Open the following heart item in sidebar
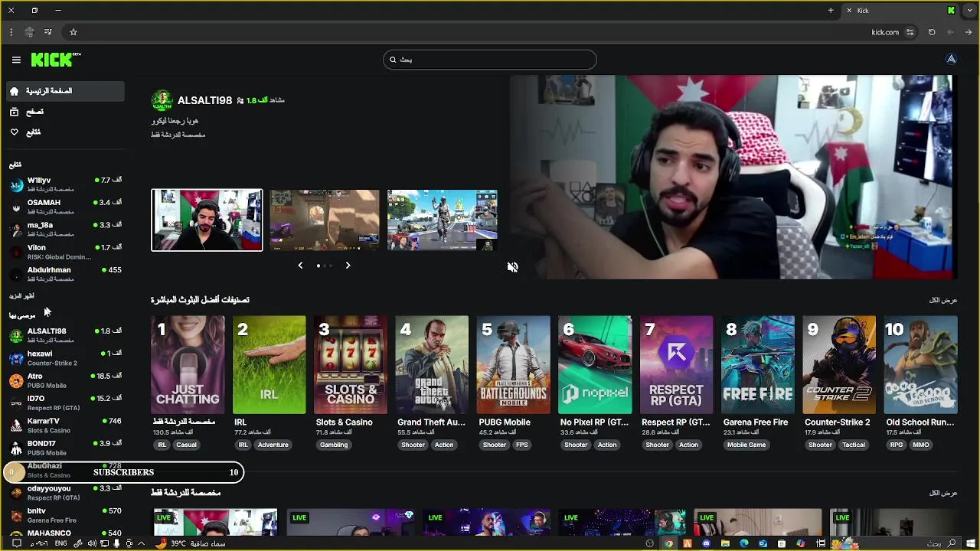 (64, 132)
